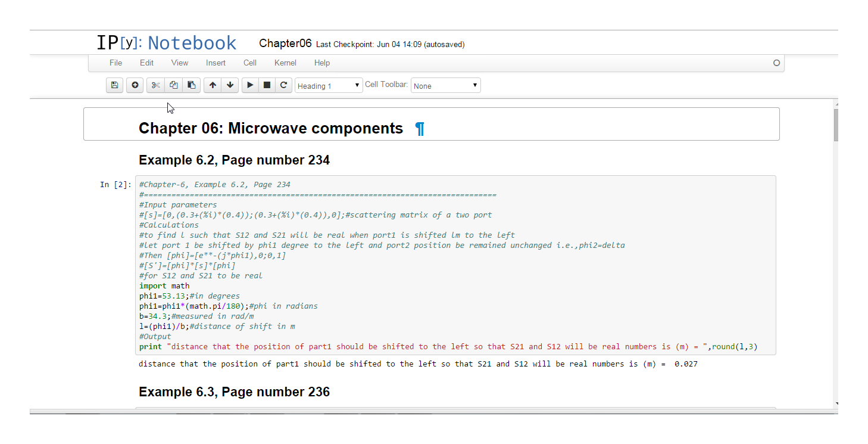Image resolution: width=868 pixels, height=444 pixels.
Task: Copy the selected cell icon
Action: pos(173,85)
